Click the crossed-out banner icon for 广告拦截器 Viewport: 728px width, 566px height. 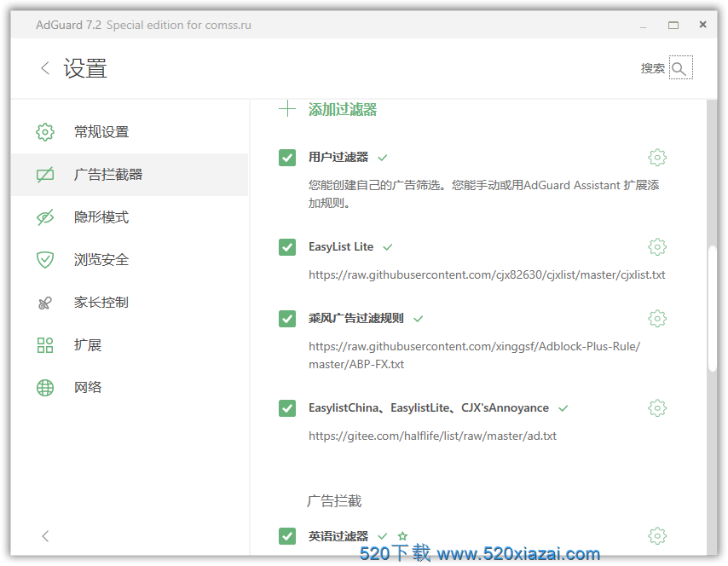tap(45, 175)
